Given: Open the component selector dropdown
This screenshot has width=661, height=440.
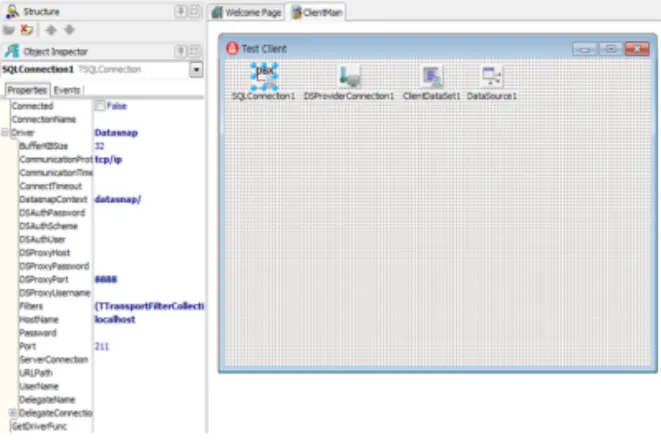Looking at the screenshot, I should tap(196, 70).
